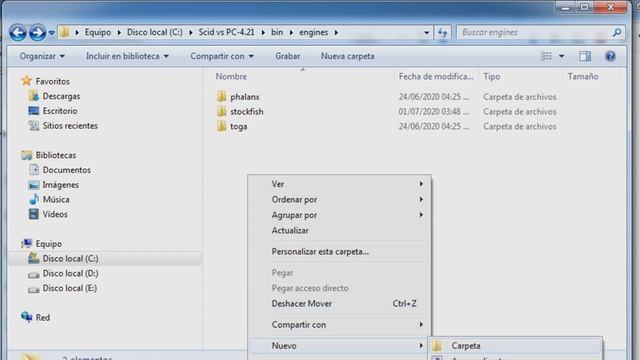640x360 pixels.
Task: Click the Bibliotecas icon in sidebar
Action: [27, 155]
